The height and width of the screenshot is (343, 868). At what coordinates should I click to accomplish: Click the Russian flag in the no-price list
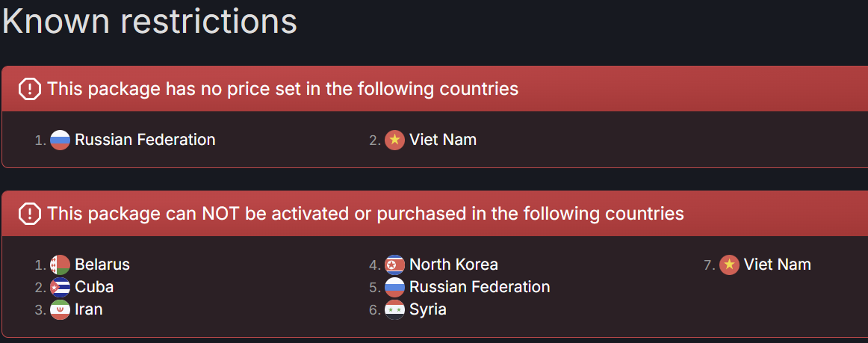pyautogui.click(x=60, y=140)
